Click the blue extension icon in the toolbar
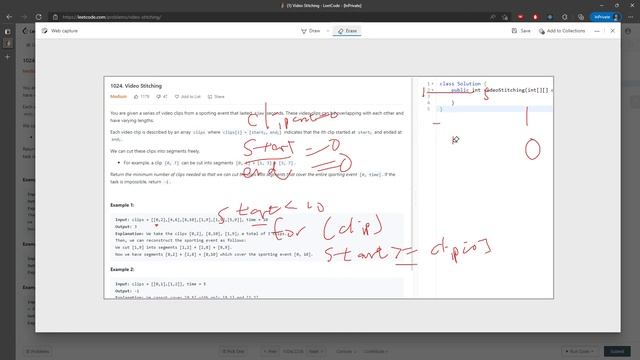The image size is (640, 360). pos(550,17)
